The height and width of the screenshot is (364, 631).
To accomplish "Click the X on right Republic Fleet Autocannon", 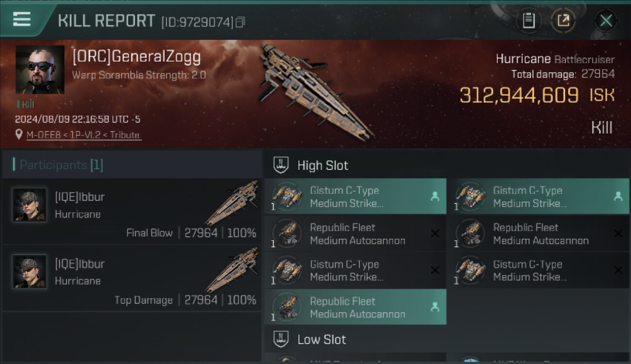I will pyautogui.click(x=618, y=233).
